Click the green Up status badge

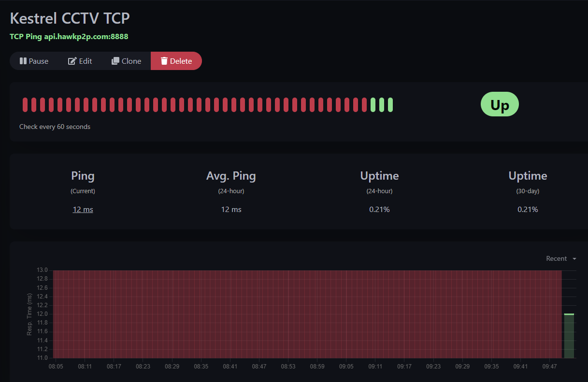pyautogui.click(x=500, y=104)
